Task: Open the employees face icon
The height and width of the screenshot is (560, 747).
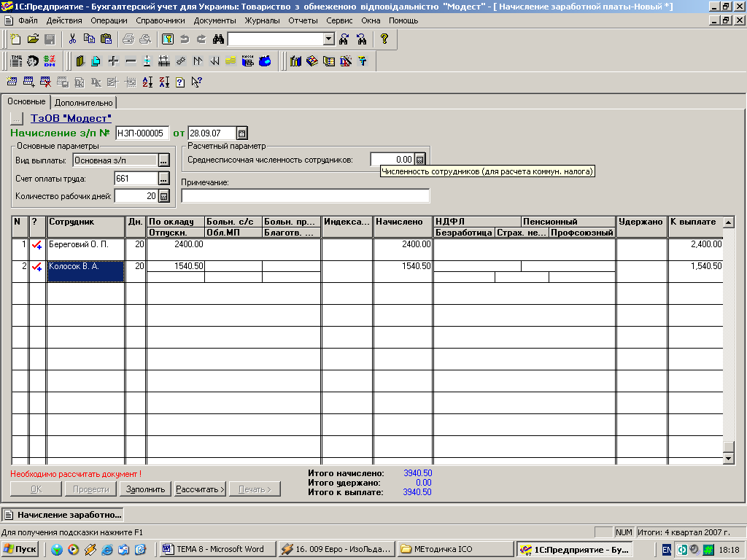Action: click(33, 61)
